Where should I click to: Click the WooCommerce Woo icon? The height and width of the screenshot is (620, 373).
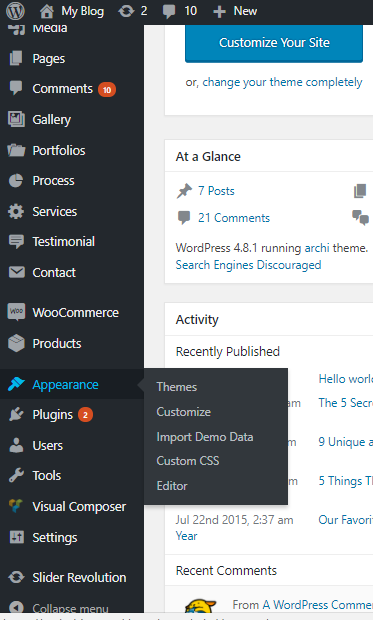(x=16, y=312)
